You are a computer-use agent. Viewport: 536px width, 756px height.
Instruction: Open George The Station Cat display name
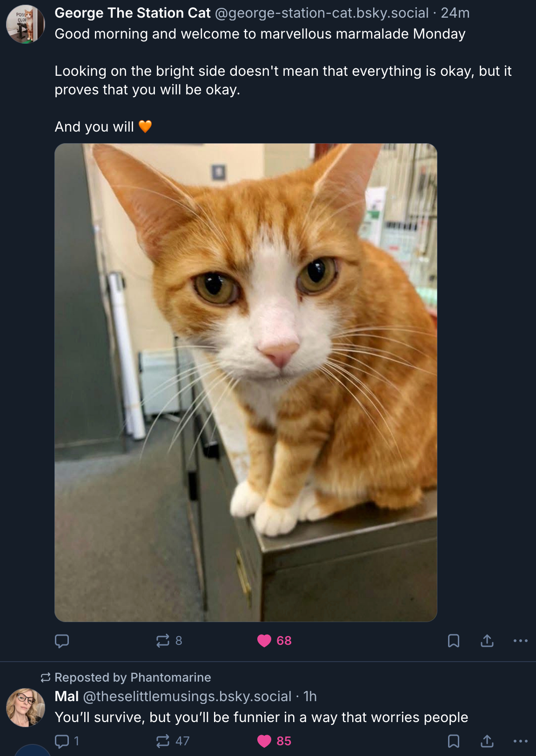pos(133,13)
